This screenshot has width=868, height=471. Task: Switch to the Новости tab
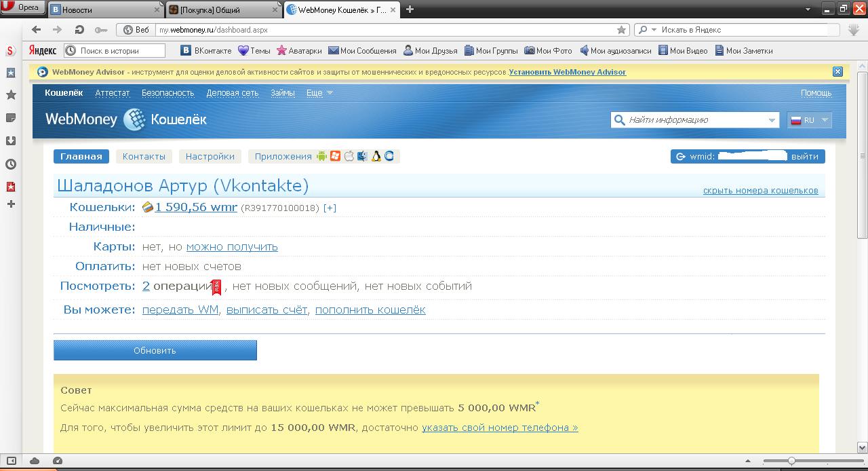[105, 10]
